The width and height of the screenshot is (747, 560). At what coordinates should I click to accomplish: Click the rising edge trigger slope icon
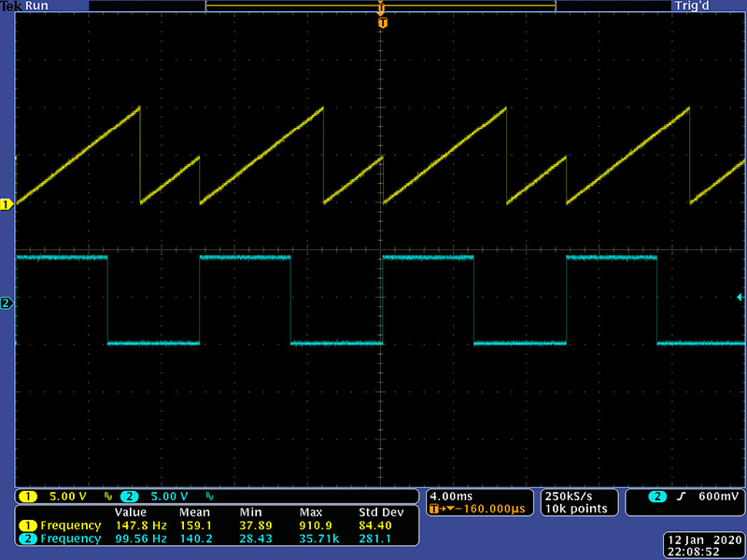[x=683, y=496]
